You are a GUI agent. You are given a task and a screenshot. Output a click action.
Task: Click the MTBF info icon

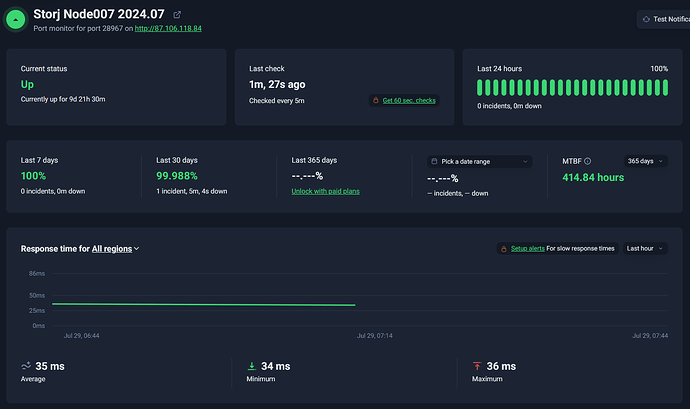click(x=587, y=161)
